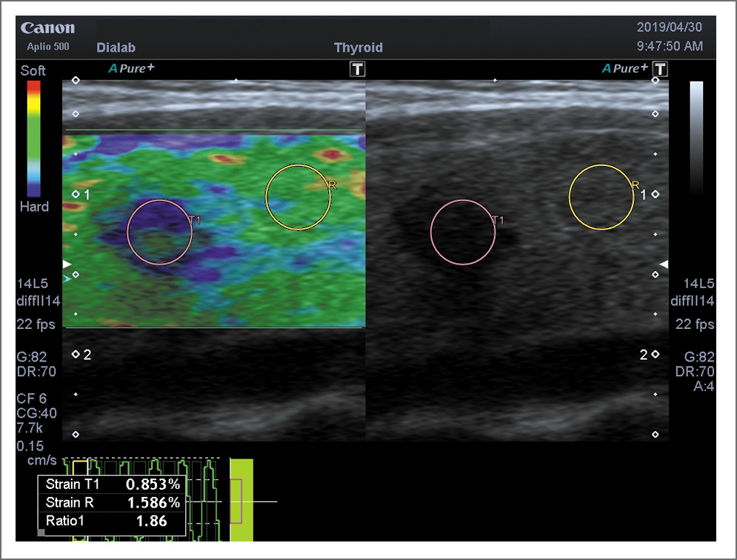Image resolution: width=737 pixels, height=560 pixels.
Task: Click the Strain T1 measurement row
Action: pos(111,485)
